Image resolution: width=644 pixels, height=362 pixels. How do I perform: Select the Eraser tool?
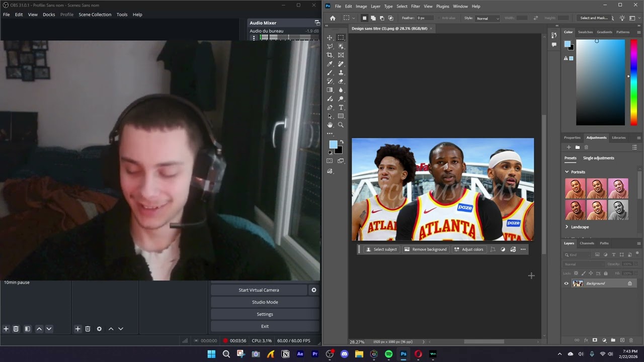(x=341, y=81)
